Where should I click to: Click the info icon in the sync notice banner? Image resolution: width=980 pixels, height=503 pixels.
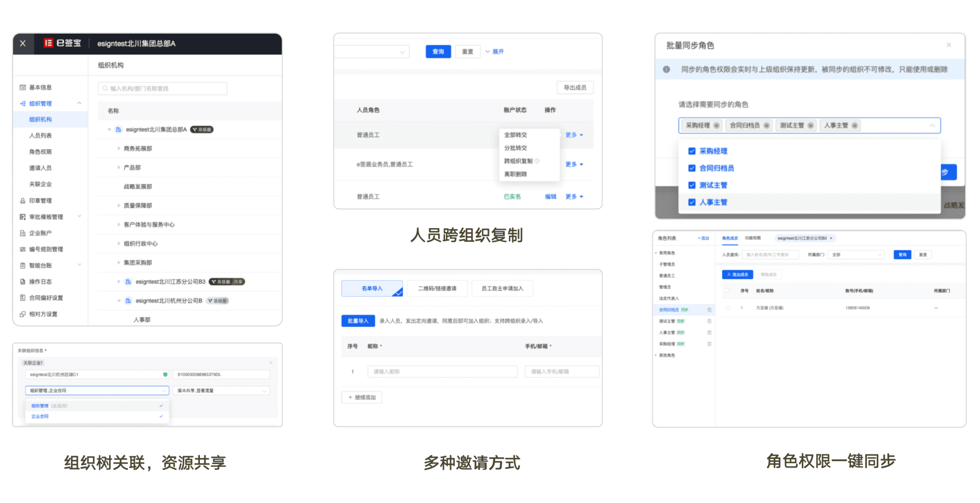[x=666, y=70]
